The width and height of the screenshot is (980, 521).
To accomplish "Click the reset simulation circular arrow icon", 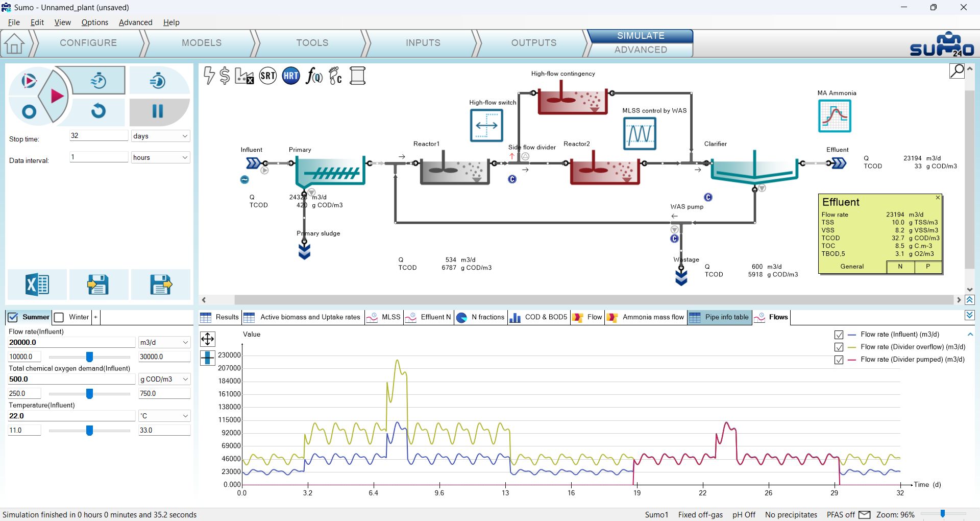I will [x=99, y=111].
